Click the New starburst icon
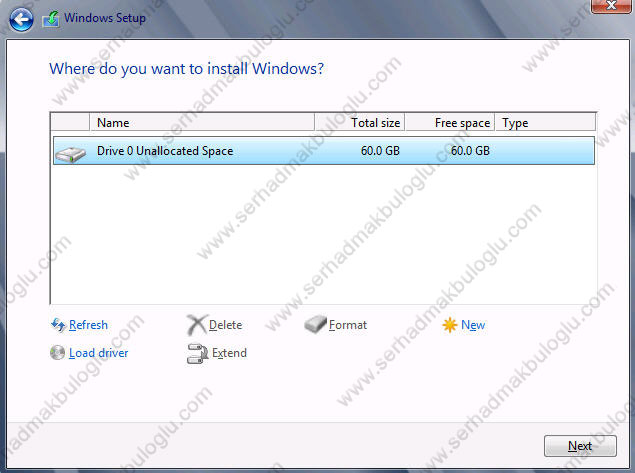The image size is (635, 473). (450, 325)
